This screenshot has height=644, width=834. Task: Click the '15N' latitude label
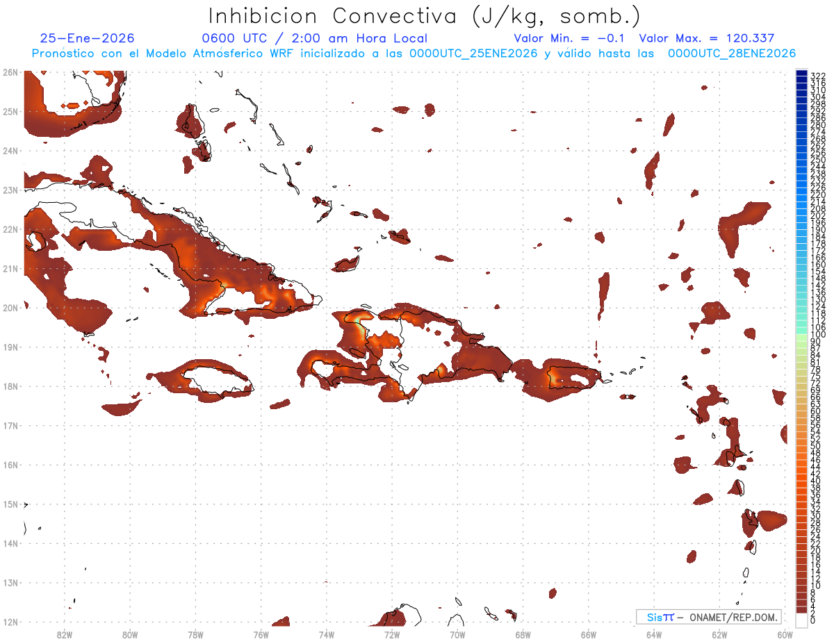[10, 504]
